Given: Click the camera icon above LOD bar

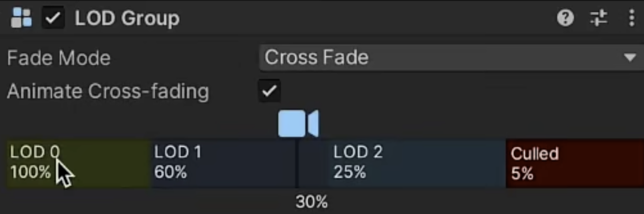Looking at the screenshot, I should [298, 124].
